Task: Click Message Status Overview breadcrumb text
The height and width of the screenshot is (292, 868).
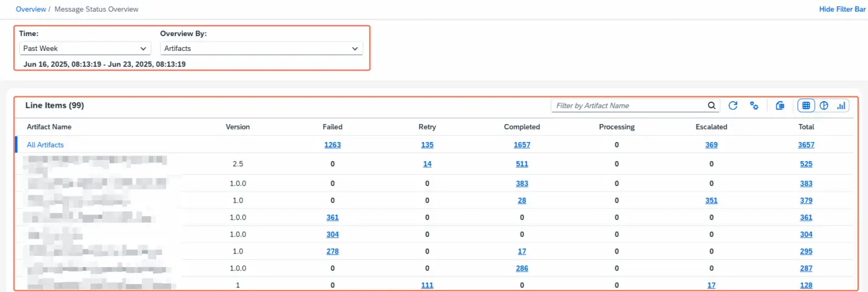Action: pos(97,9)
